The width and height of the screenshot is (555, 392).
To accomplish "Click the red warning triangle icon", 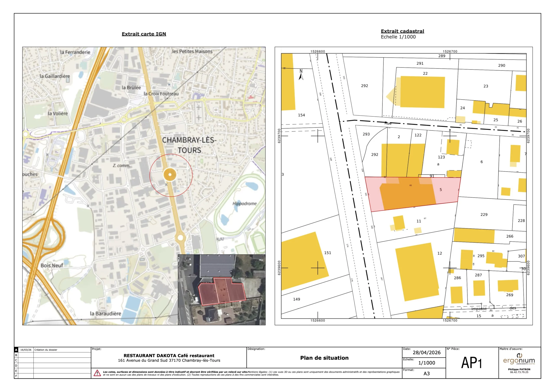I will click(x=97, y=373).
